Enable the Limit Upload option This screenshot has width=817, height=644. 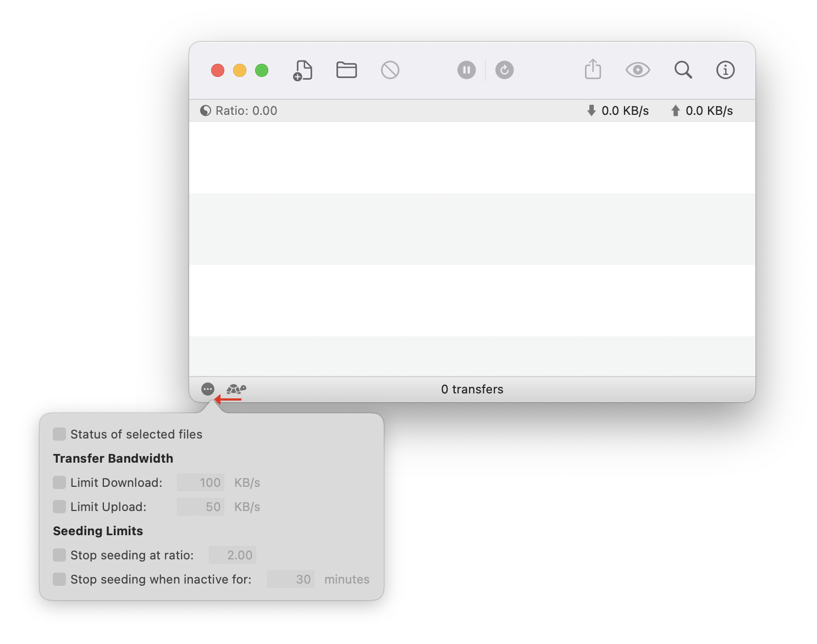59,507
